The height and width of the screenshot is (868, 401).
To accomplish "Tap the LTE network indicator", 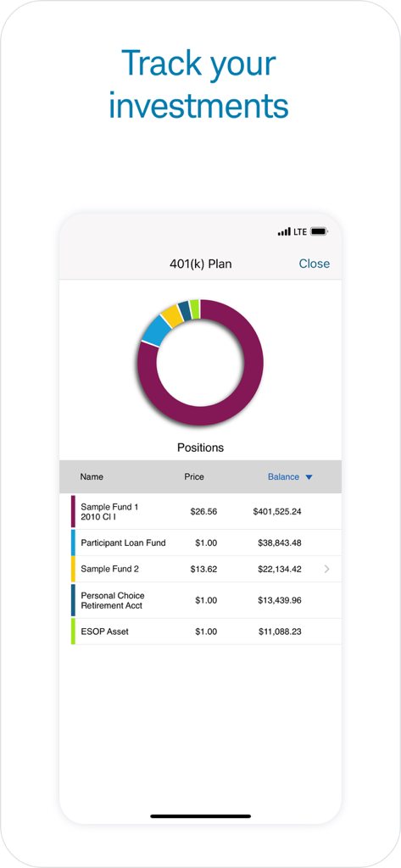I will pyautogui.click(x=300, y=232).
